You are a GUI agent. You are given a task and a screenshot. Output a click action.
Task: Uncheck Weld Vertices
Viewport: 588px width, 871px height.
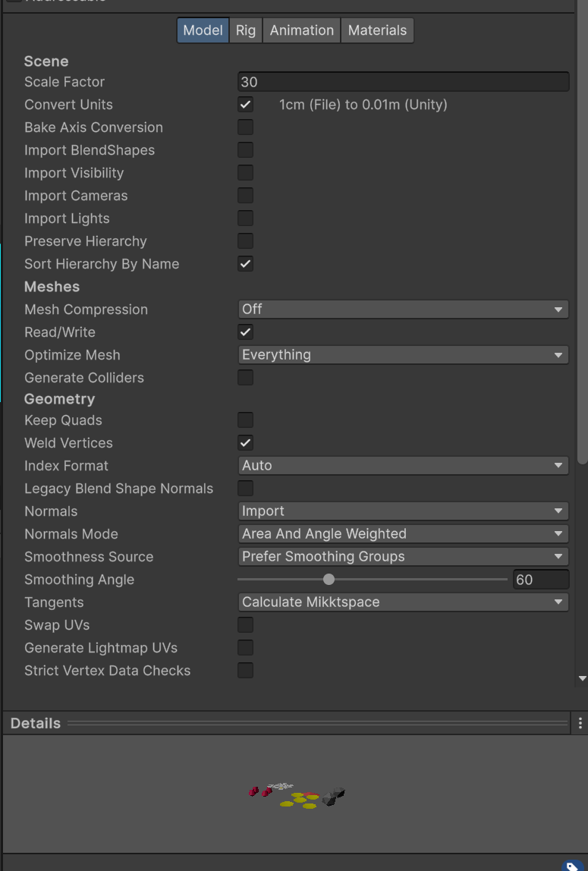(245, 443)
